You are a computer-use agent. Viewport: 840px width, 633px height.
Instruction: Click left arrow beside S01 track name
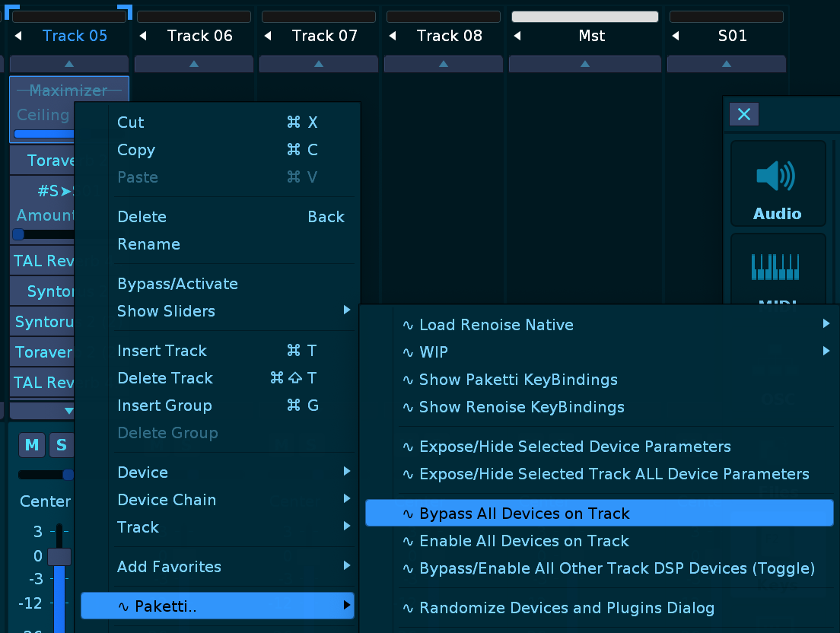tap(676, 36)
